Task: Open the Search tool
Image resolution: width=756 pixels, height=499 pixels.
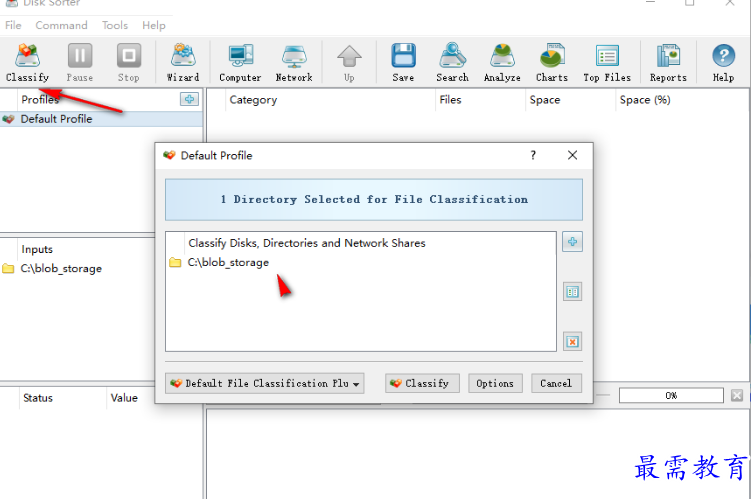Action: 452,63
